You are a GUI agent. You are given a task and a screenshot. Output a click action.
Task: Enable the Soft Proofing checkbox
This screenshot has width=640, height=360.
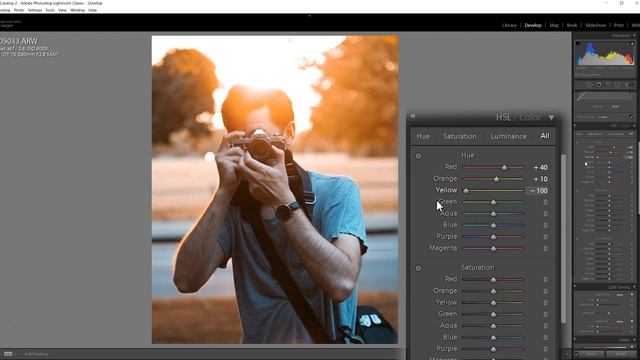click(x=577, y=75)
